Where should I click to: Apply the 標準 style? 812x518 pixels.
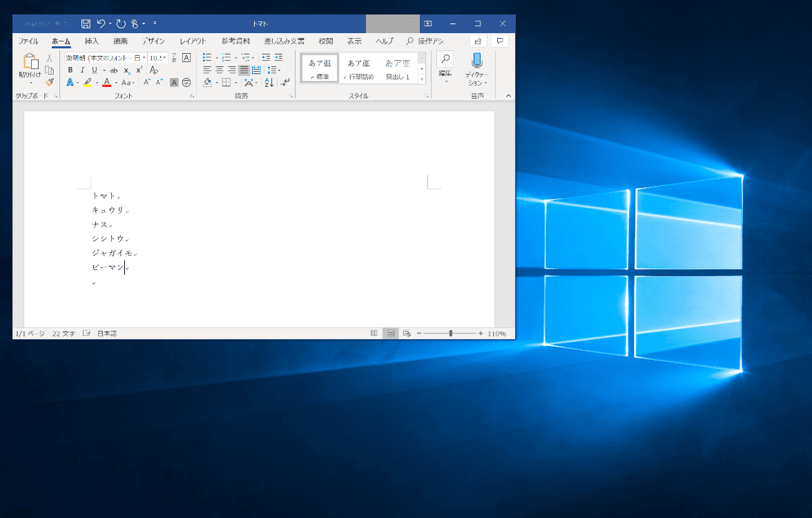pyautogui.click(x=320, y=68)
